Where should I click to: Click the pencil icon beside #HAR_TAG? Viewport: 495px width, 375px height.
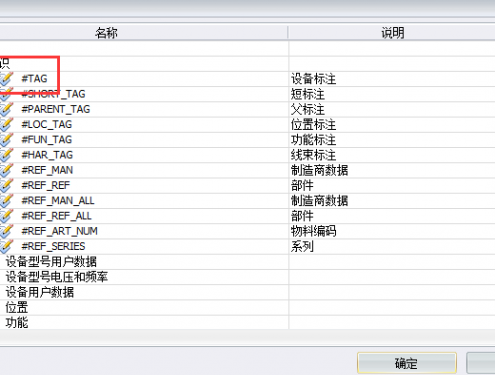[x=6, y=155]
